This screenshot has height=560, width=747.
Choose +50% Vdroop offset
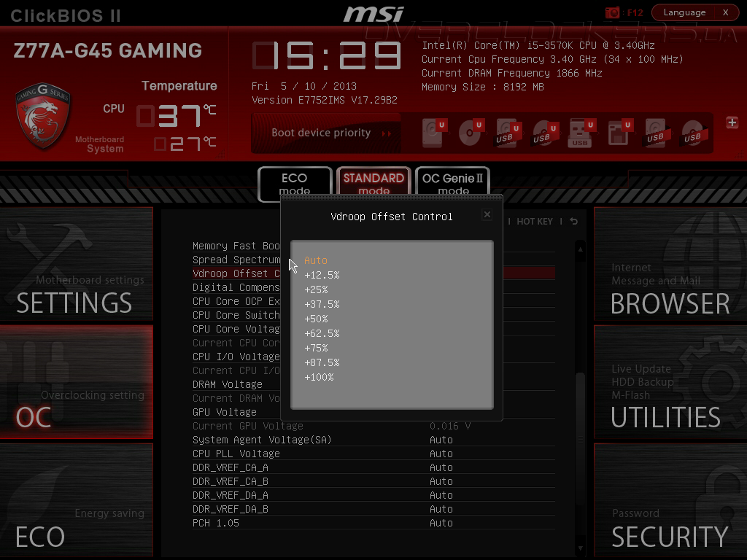tap(316, 319)
